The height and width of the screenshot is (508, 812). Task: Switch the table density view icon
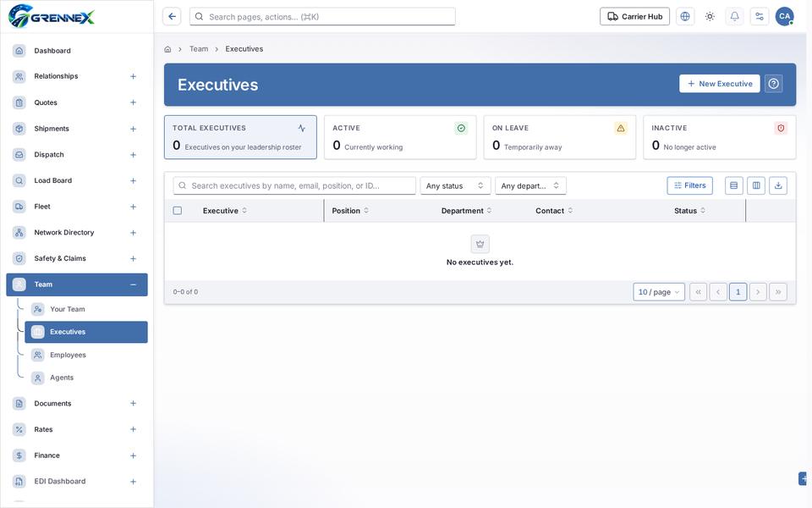pos(734,185)
